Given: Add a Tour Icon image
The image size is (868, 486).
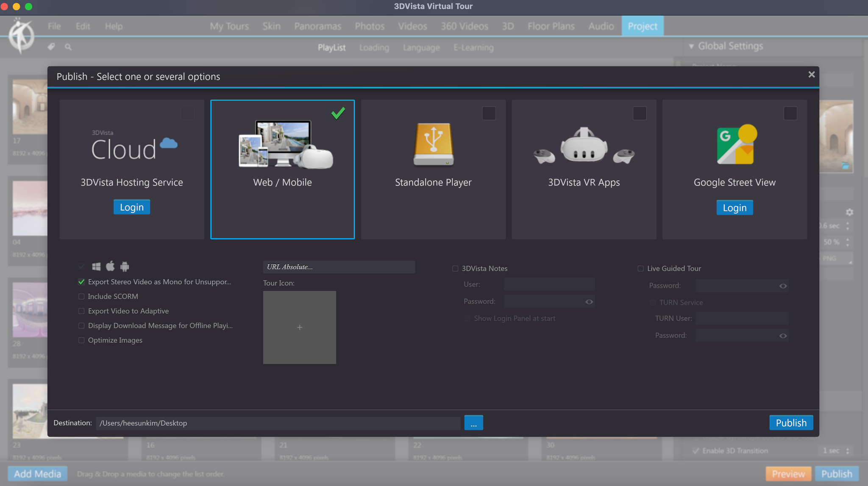Looking at the screenshot, I should pos(300,327).
